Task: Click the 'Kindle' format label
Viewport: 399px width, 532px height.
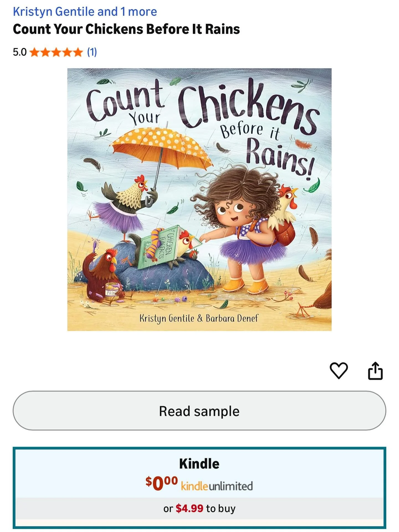Action: (x=199, y=464)
